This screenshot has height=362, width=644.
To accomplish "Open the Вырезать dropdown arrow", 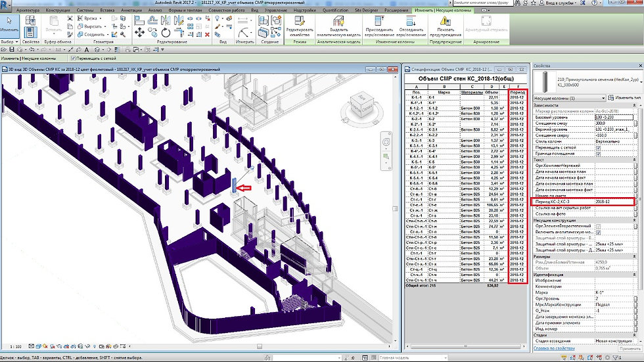I will coord(106,26).
